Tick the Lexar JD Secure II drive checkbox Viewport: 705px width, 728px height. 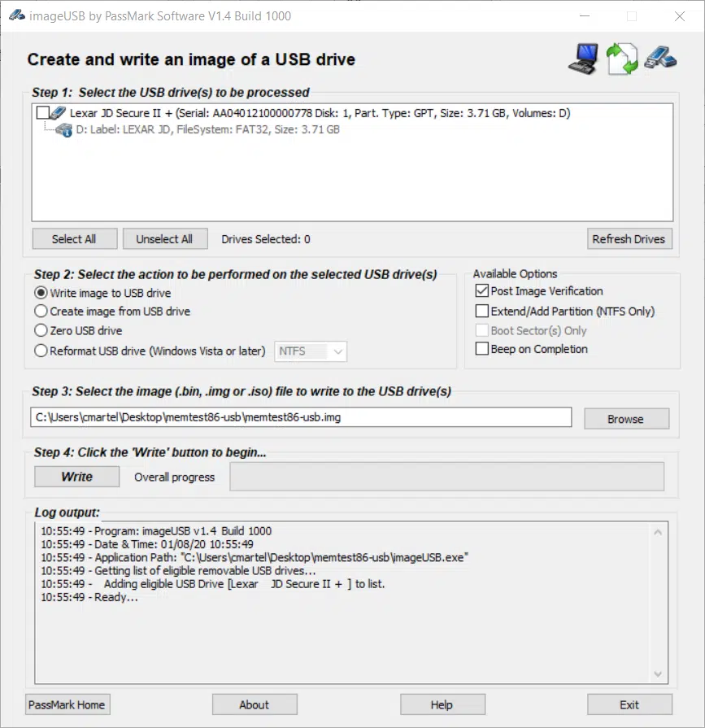tap(43, 113)
